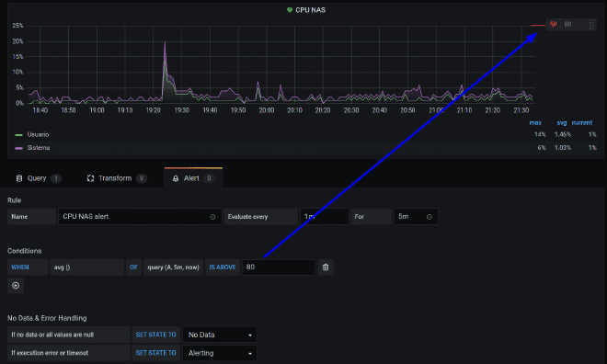Click the Conditions section heading
Screen dimensions: 607x364
[25, 251]
